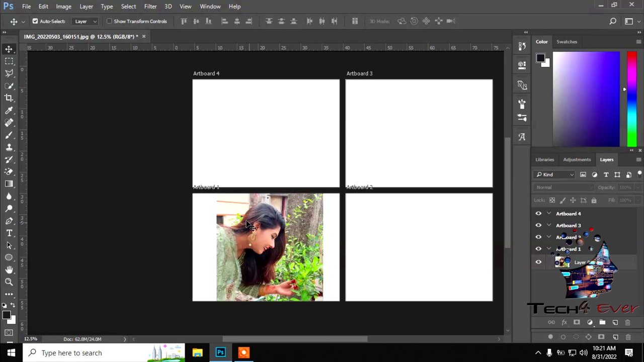Viewport: 644px width, 362px height.
Task: Select the Hand tool
Action: click(x=9, y=270)
